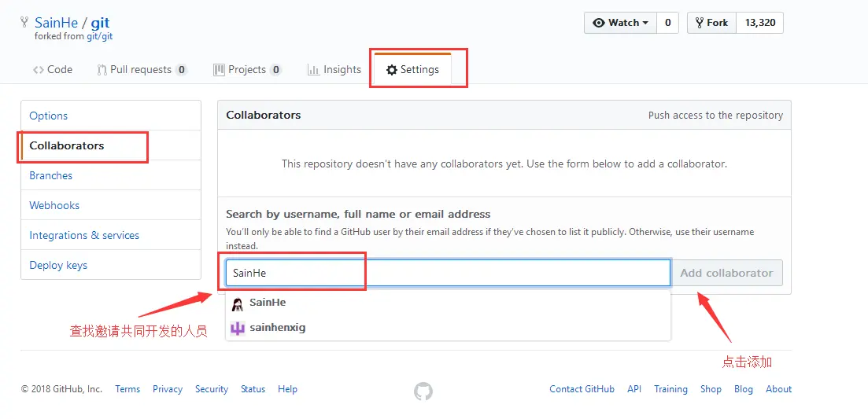Click the Projects board icon

click(x=219, y=70)
